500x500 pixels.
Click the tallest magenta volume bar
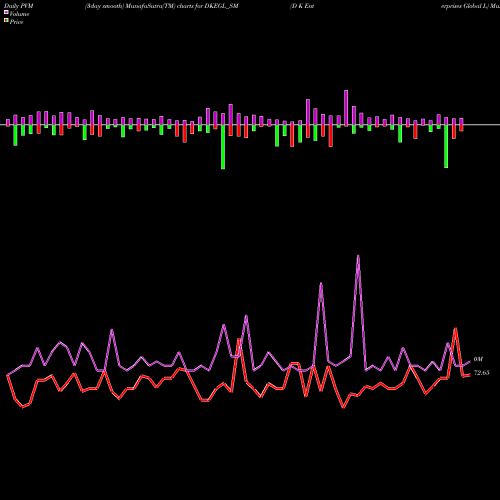(346, 108)
